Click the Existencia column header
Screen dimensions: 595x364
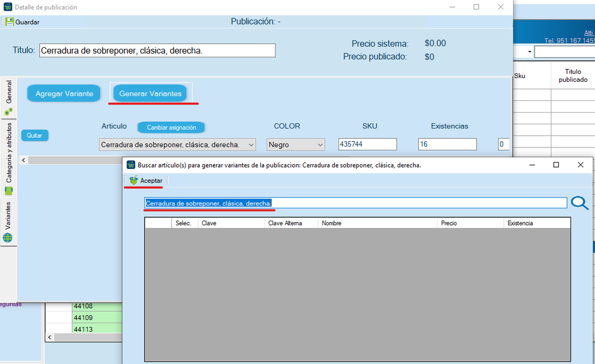click(x=537, y=224)
